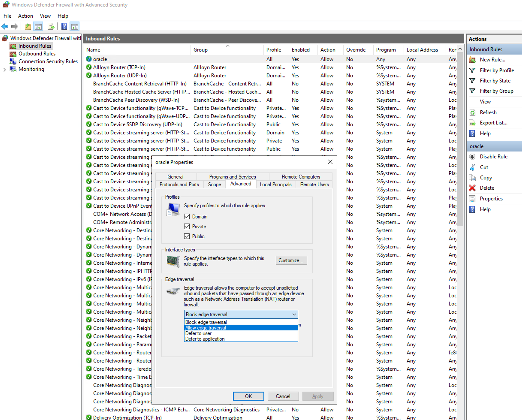Screen dimensions: 522x420
Task: Expand the Monitoring tree node
Action: coord(5,69)
